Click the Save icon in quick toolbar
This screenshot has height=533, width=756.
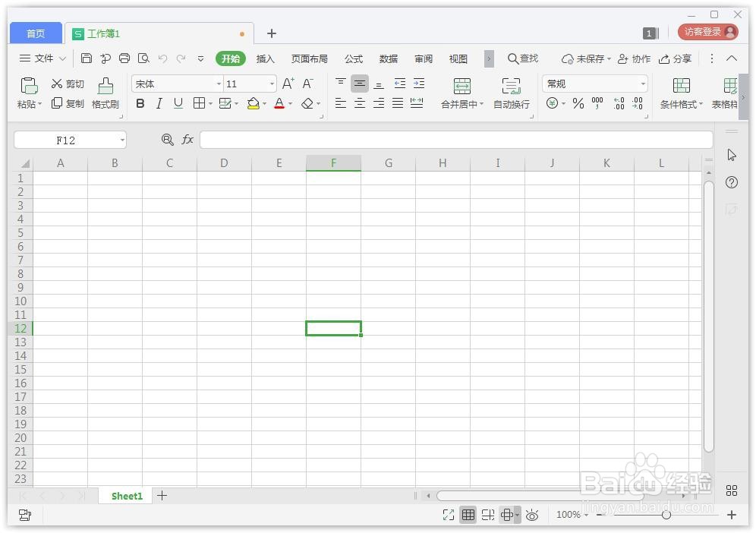(x=87, y=58)
